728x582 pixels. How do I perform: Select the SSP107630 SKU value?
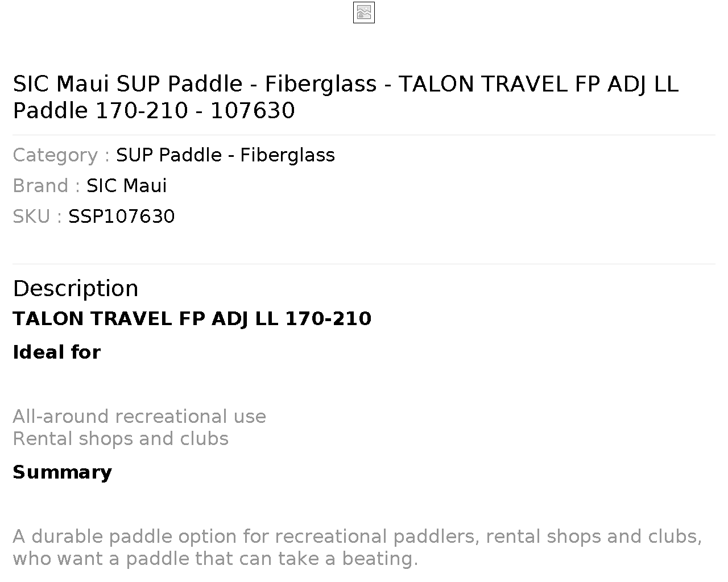coord(122,217)
